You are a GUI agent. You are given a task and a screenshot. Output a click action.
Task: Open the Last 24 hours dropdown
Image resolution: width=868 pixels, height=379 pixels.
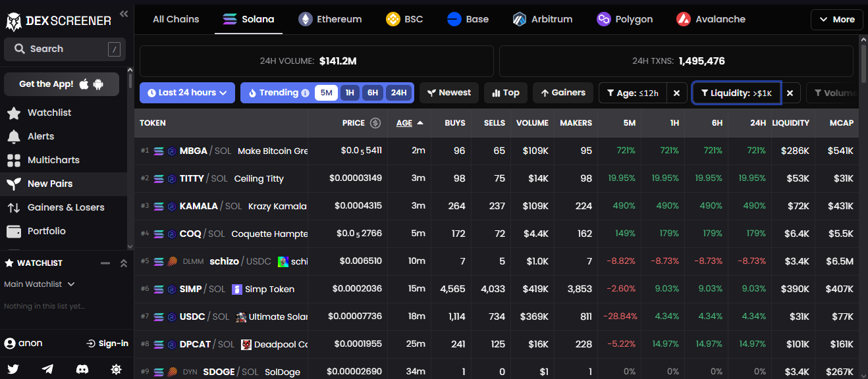(187, 93)
